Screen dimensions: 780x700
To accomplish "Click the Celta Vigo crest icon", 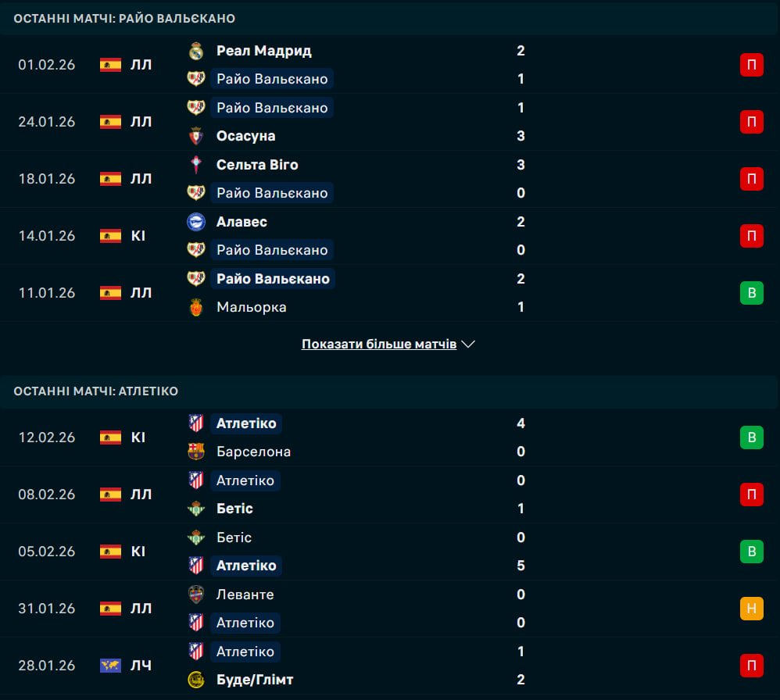I will click(x=195, y=165).
